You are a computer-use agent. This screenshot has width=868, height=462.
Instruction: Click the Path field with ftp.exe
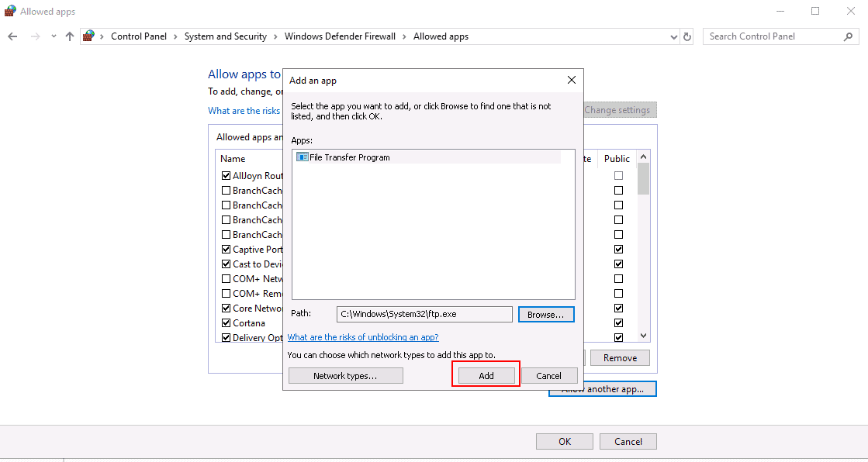tap(424, 314)
